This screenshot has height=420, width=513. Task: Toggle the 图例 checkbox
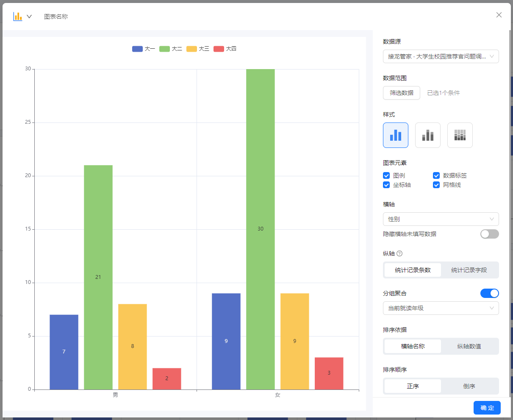[386, 175]
